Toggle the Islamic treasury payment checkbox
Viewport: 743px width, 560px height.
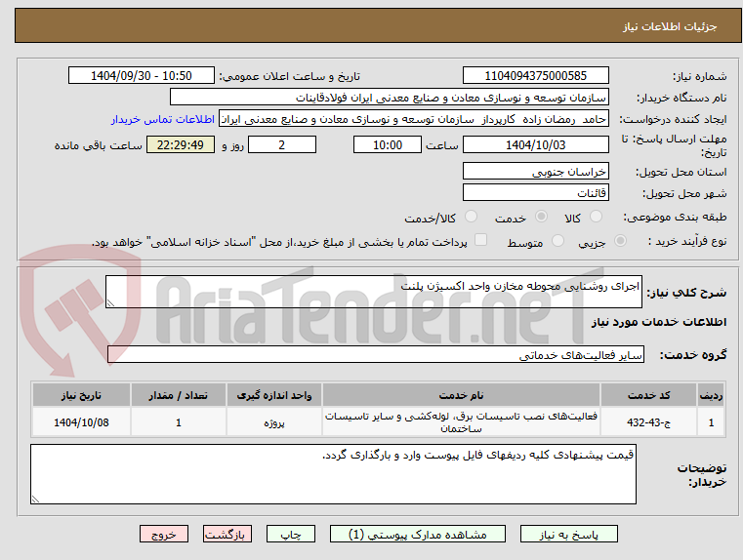tap(481, 240)
